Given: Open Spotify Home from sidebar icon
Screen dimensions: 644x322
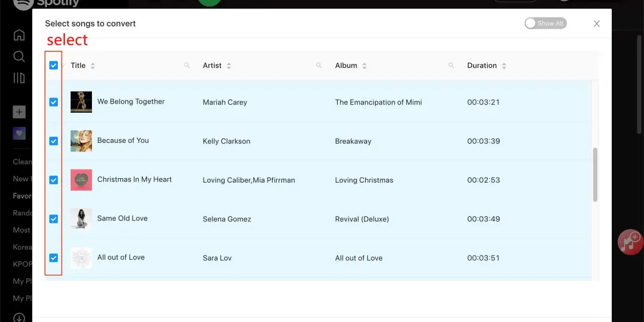Looking at the screenshot, I should point(19,35).
